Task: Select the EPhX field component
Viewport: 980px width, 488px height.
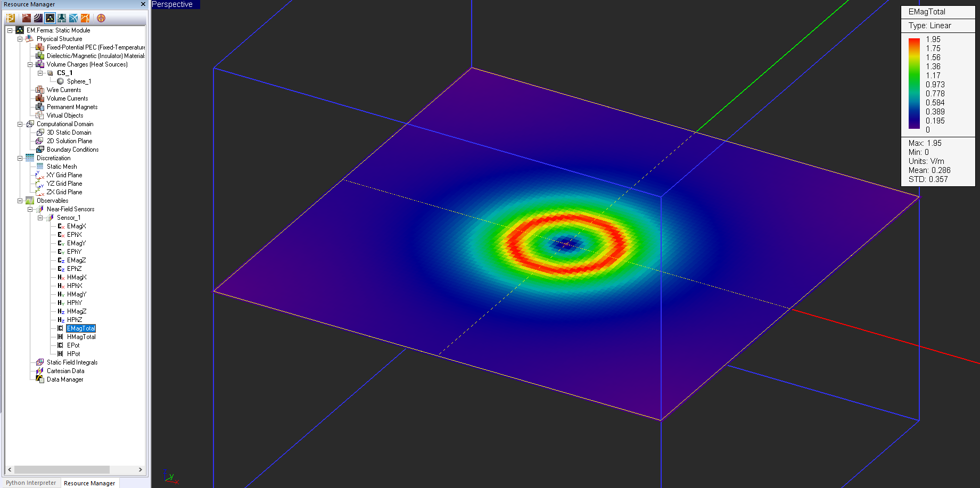Action: (75, 235)
